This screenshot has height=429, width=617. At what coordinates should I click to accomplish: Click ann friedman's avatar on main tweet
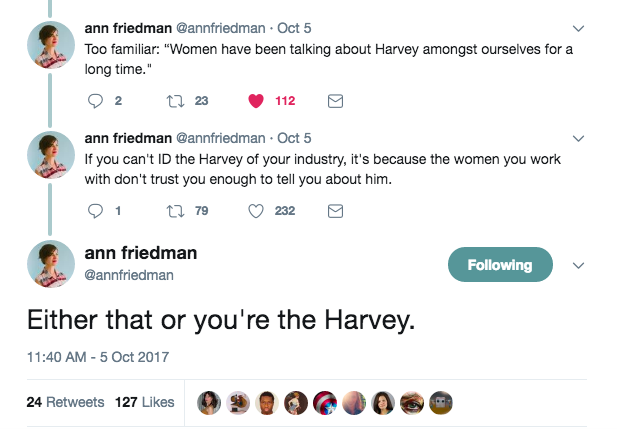pos(50,264)
